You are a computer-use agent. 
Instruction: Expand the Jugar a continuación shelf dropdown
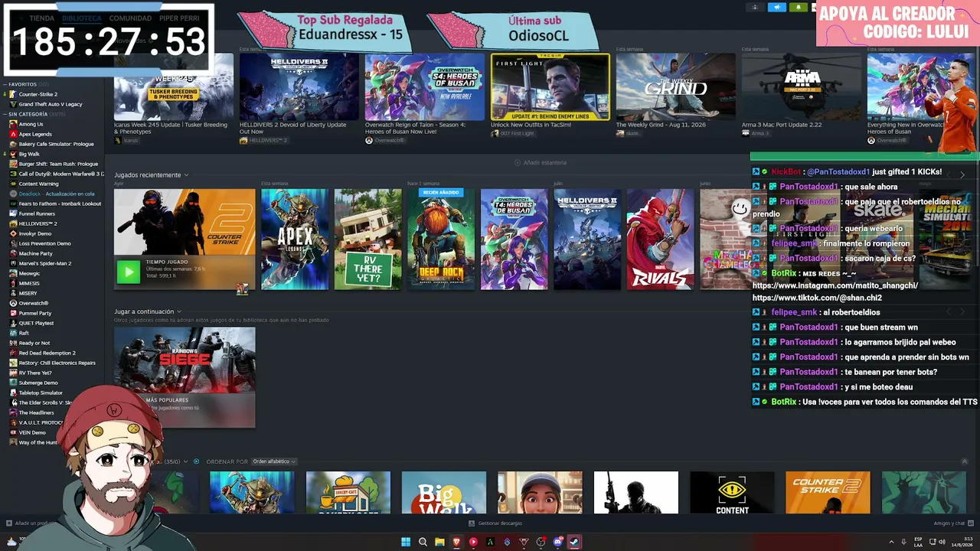pos(179,311)
